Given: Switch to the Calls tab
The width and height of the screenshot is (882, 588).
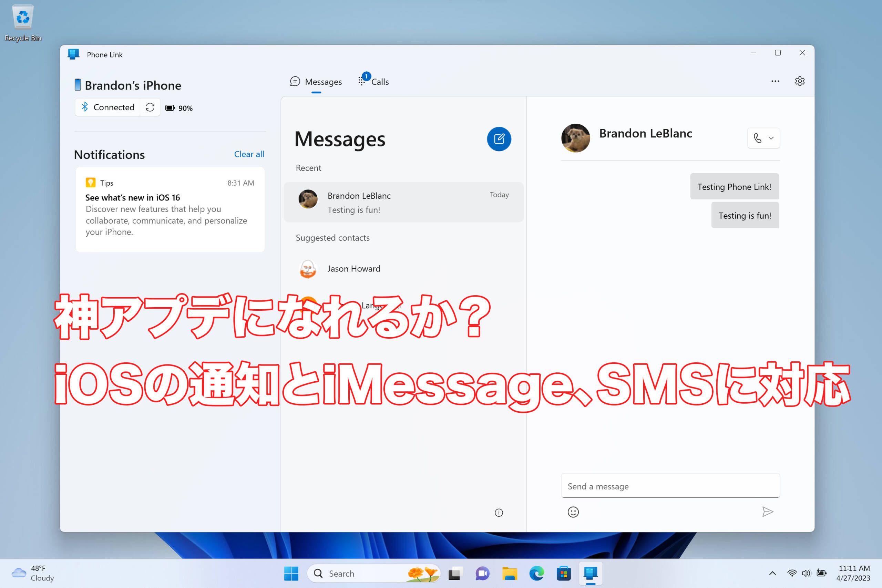Looking at the screenshot, I should click(x=373, y=82).
